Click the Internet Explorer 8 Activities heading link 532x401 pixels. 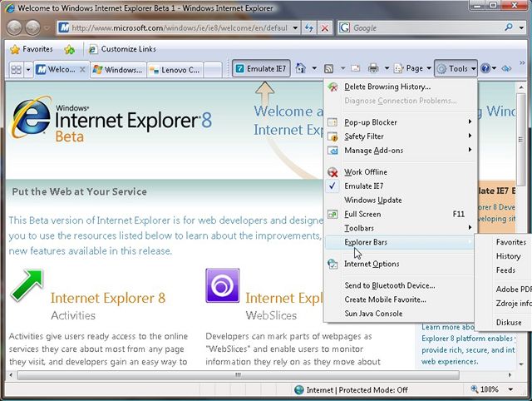pyautogui.click(x=108, y=298)
